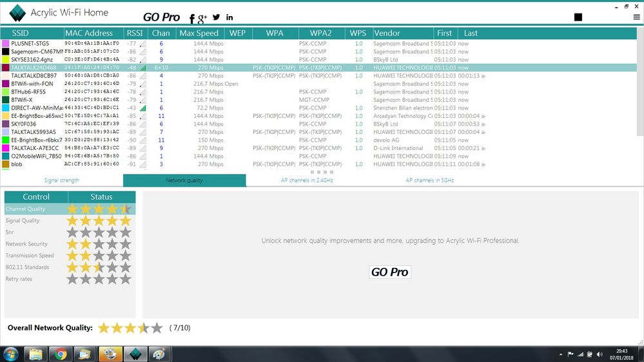Open the LinkedIn icon

point(229,17)
